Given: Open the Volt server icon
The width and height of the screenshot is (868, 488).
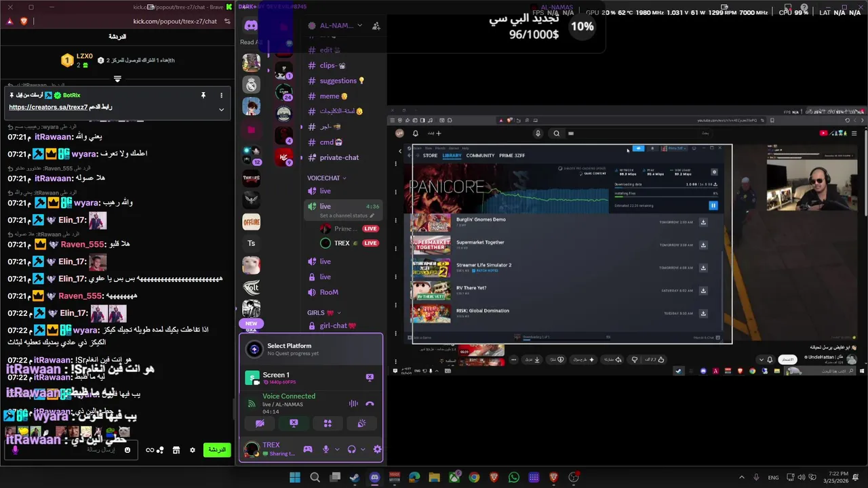Looking at the screenshot, I should point(251,287).
